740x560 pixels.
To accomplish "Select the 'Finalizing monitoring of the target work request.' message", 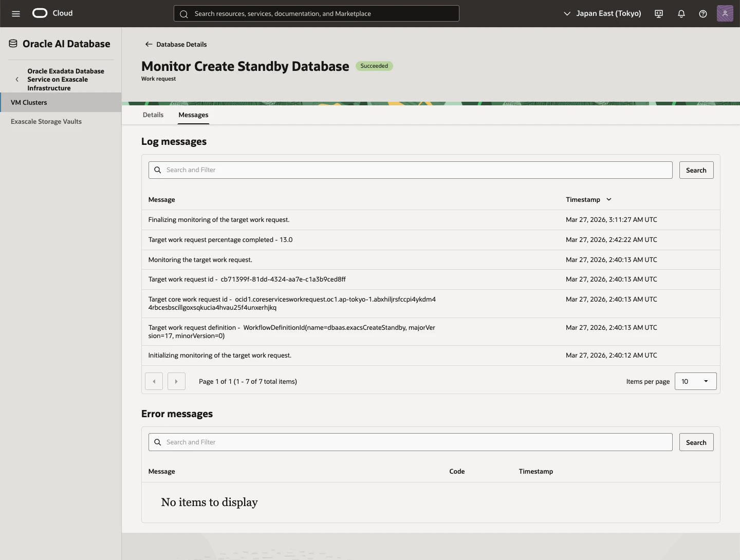I will tap(219, 220).
